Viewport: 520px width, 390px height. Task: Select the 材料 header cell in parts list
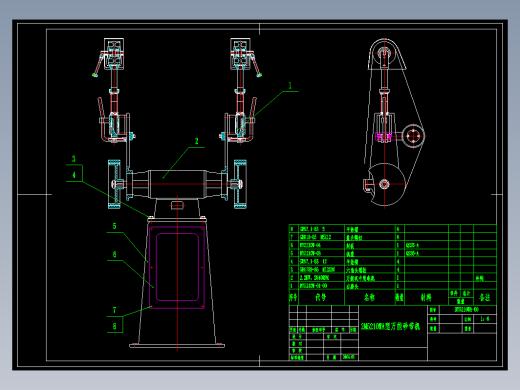pyautogui.click(x=426, y=297)
